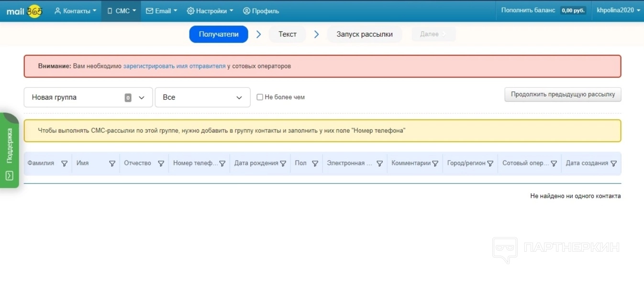Click filter icon in Пол column
This screenshot has height=289, width=644.
[315, 163]
